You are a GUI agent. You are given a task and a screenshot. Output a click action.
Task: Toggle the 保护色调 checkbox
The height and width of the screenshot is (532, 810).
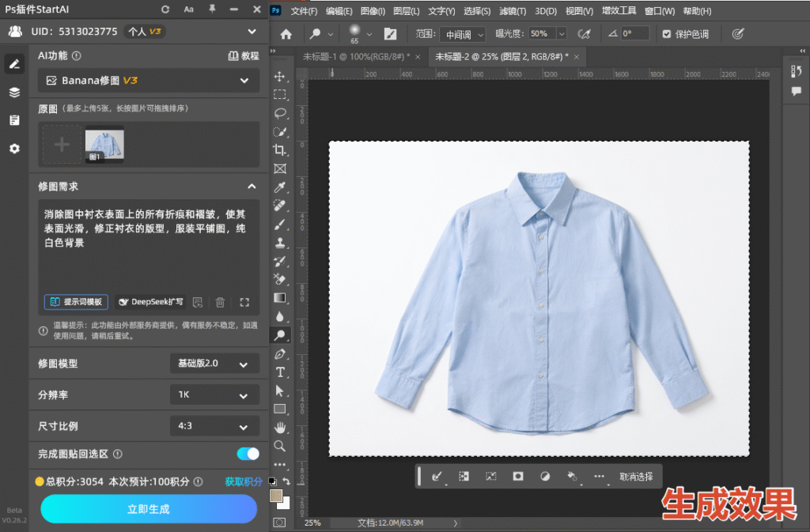666,34
